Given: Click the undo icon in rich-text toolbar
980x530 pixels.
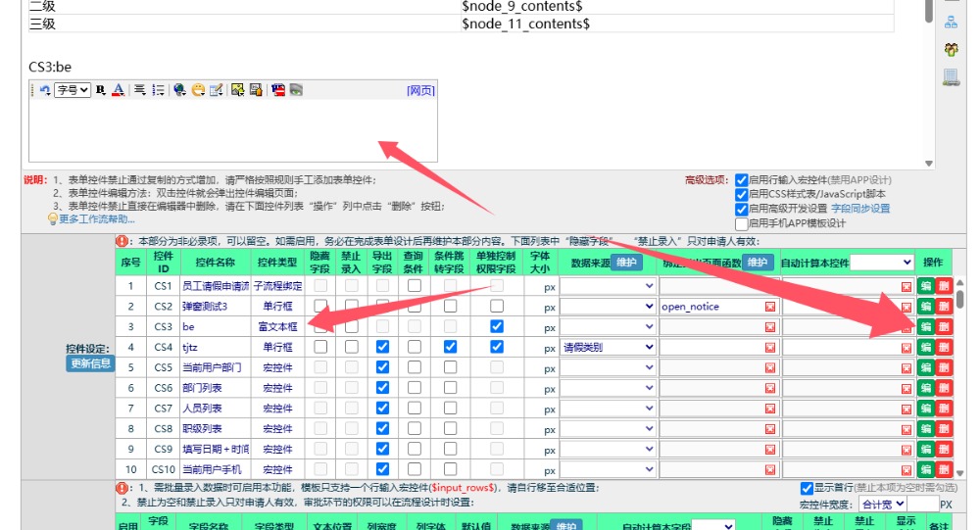Looking at the screenshot, I should point(45,90).
